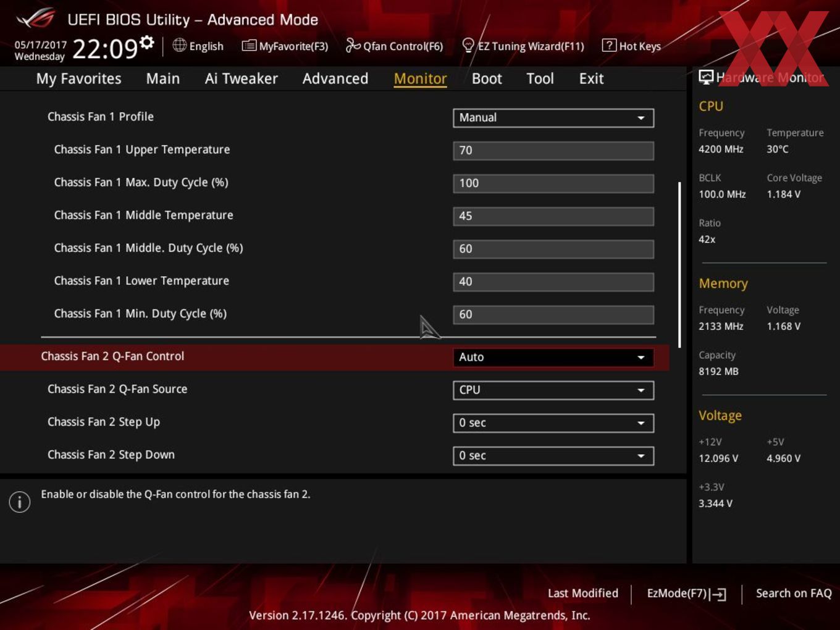
Task: Edit Chassis Fan 1 Max. Duty Cycle field
Action: (553, 183)
